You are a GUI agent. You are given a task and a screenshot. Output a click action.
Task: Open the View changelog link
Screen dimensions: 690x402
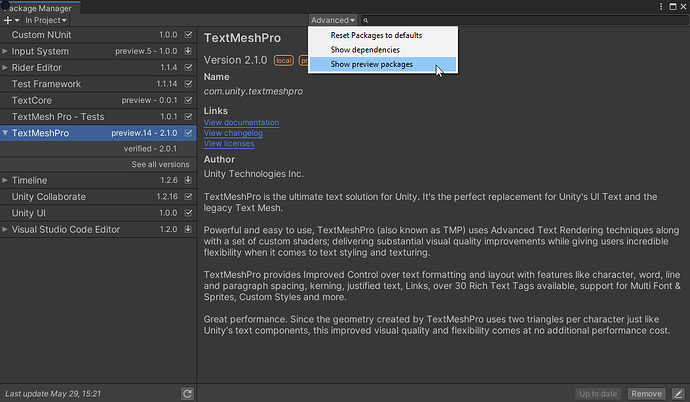pyautogui.click(x=234, y=133)
